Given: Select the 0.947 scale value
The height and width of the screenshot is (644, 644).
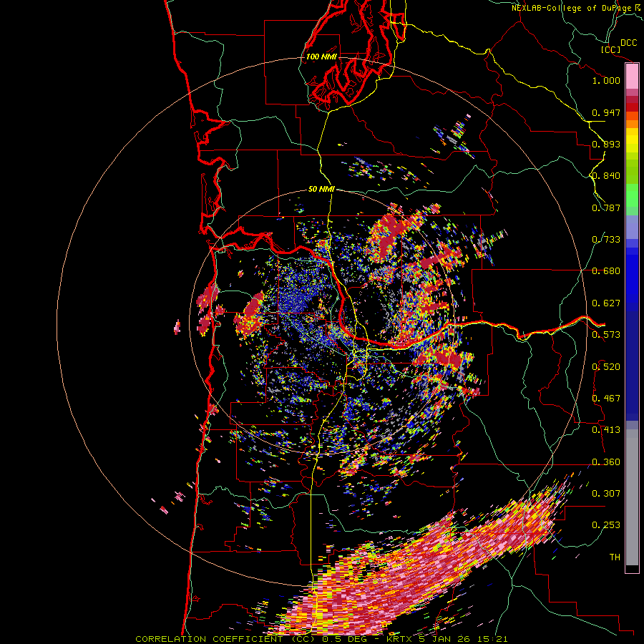Looking at the screenshot, I should 606,112.
